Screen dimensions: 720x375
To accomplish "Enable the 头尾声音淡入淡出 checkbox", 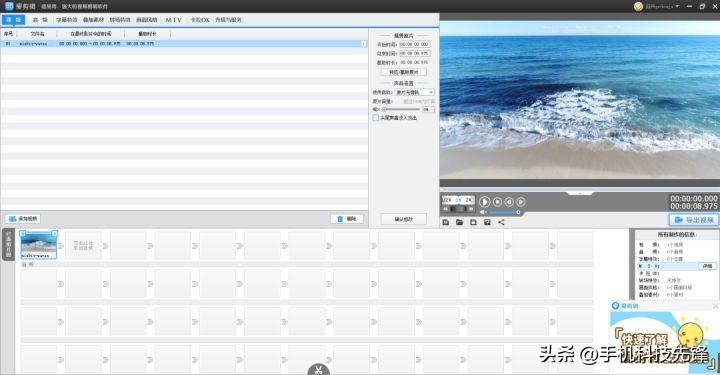I will point(376,118).
